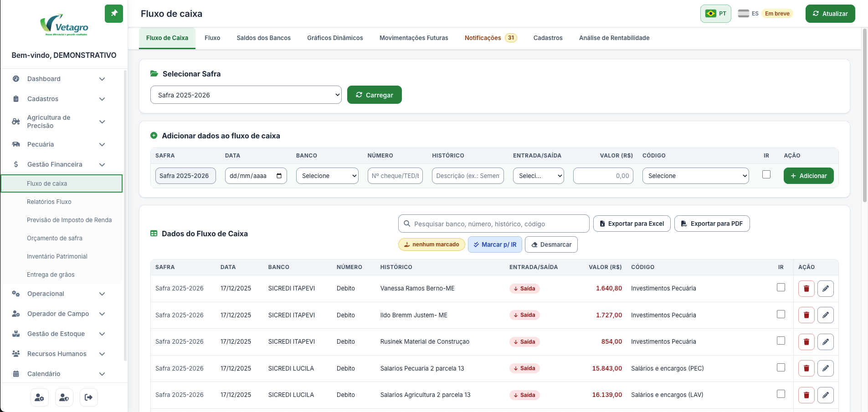Edit the Salarios Agricultura 2 parcela 13 row
Image resolution: width=868 pixels, height=412 pixels.
[x=825, y=395]
